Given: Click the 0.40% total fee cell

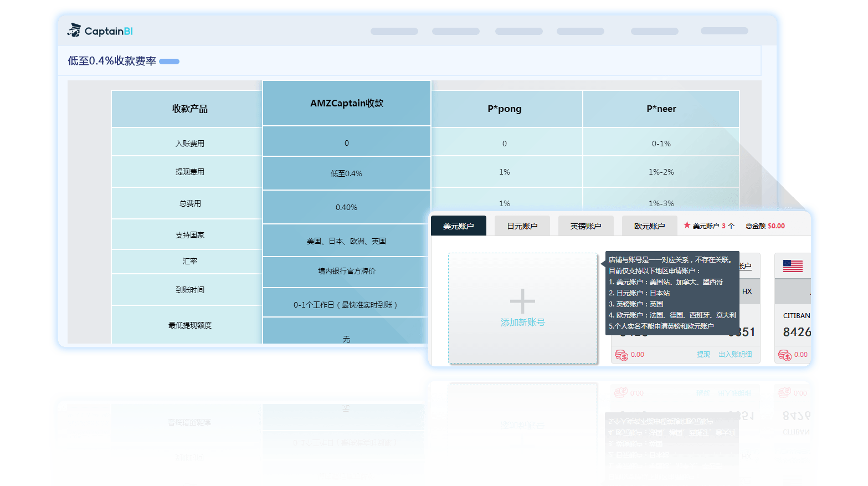Looking at the screenshot, I should pos(347,207).
